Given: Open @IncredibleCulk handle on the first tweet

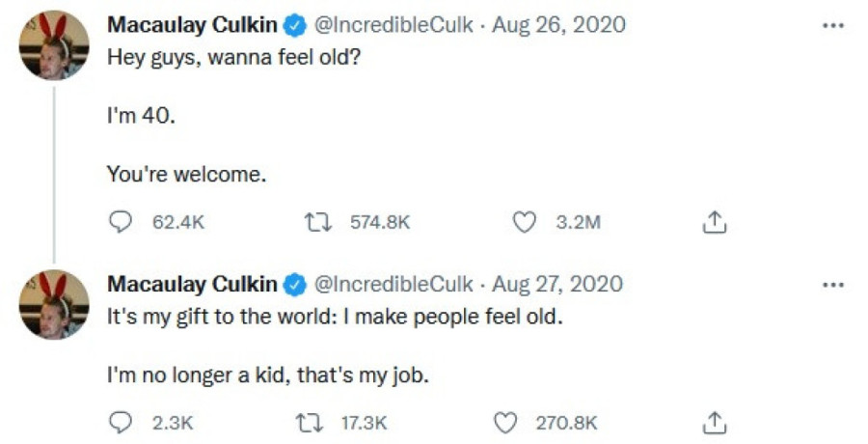Looking at the screenshot, I should (393, 24).
